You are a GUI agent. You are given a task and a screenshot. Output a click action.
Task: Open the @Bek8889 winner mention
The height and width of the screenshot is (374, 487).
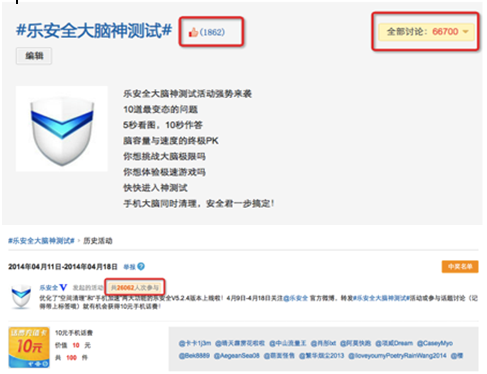[x=194, y=356]
